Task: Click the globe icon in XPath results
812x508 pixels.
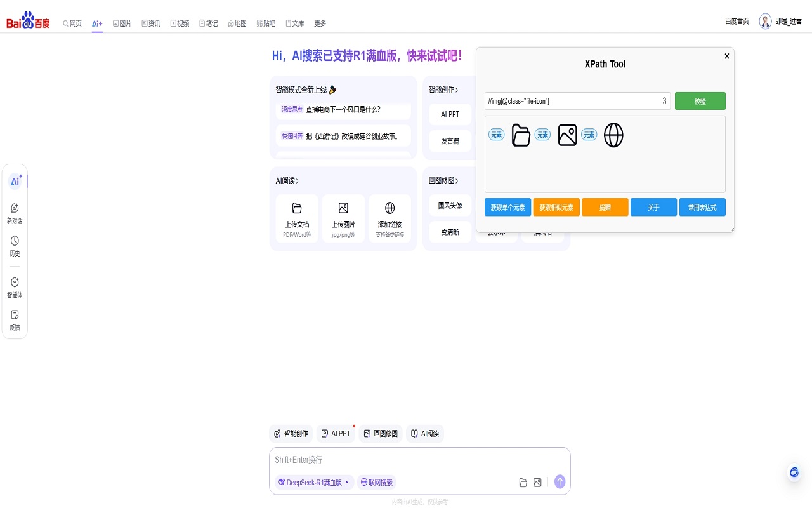Action: (x=613, y=135)
